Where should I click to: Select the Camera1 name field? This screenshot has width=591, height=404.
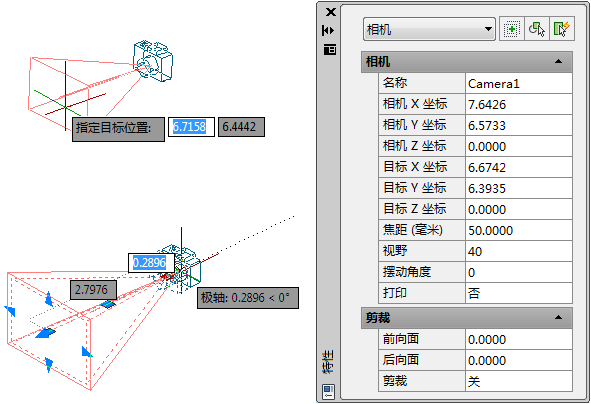coord(519,83)
